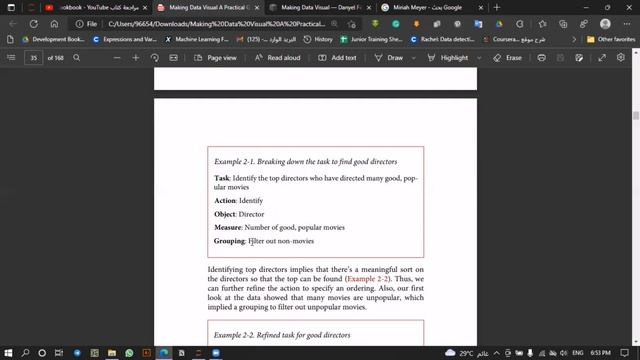Show more bookmarks with the chevron
The width and height of the screenshot is (640, 360).
[x=574, y=40]
